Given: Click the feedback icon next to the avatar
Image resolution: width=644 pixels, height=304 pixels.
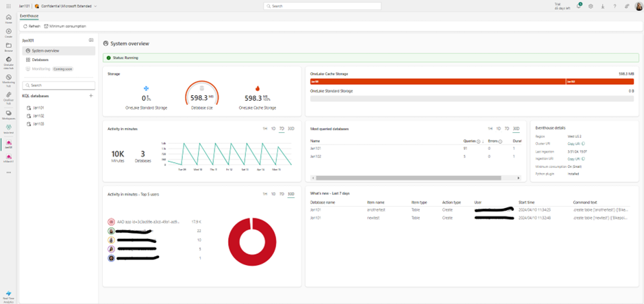Looking at the screenshot, I should click(x=626, y=6).
